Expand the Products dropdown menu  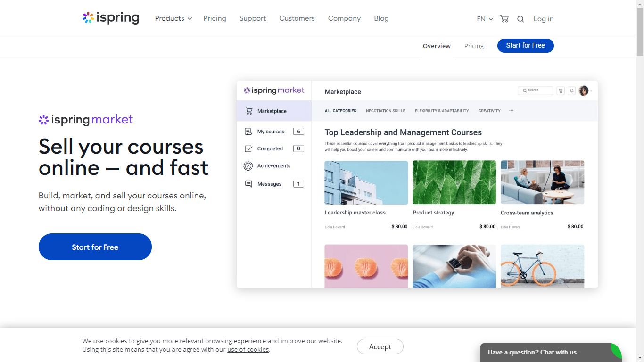[173, 18]
